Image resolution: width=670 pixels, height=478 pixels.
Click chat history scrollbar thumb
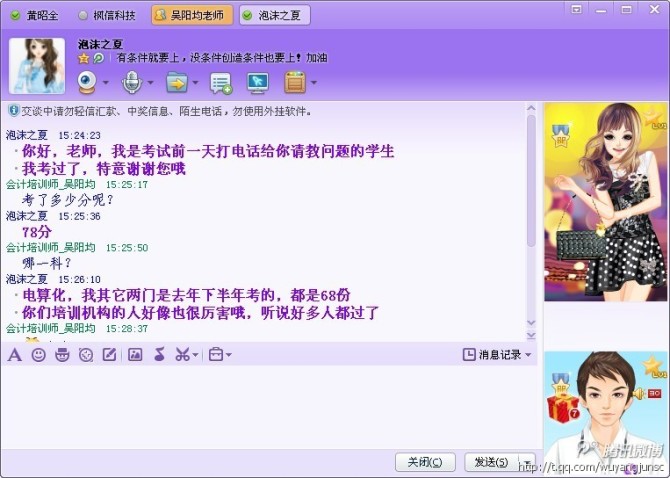531,181
